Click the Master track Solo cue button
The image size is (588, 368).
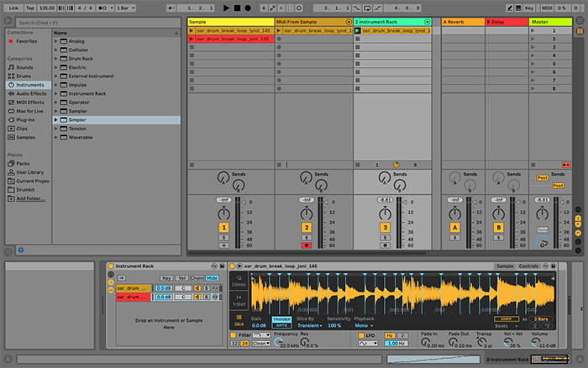coord(543,229)
